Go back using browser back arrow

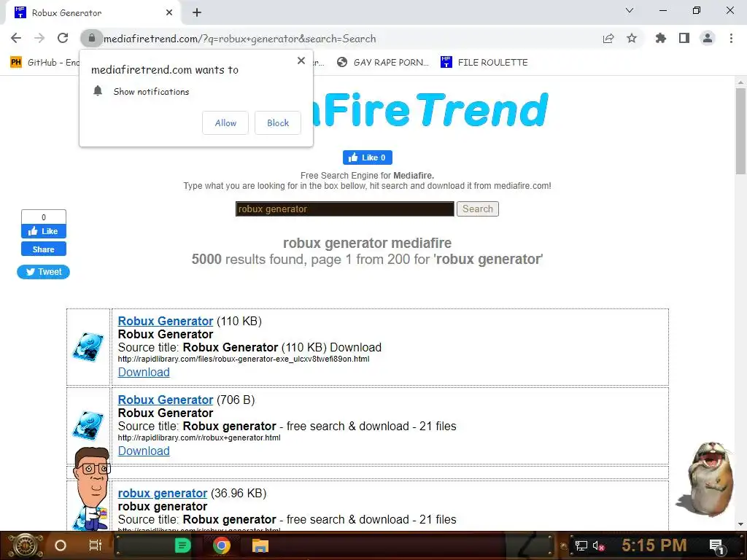[16, 38]
